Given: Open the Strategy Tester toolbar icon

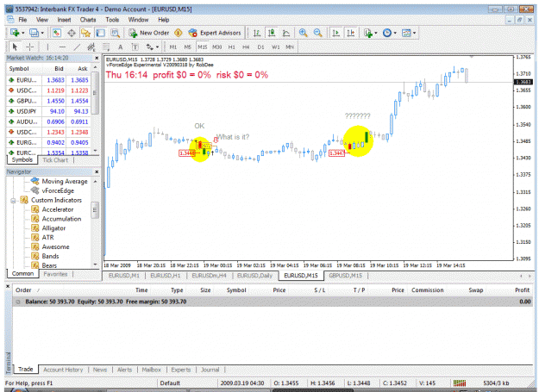Looking at the screenshot, I should click(116, 33).
